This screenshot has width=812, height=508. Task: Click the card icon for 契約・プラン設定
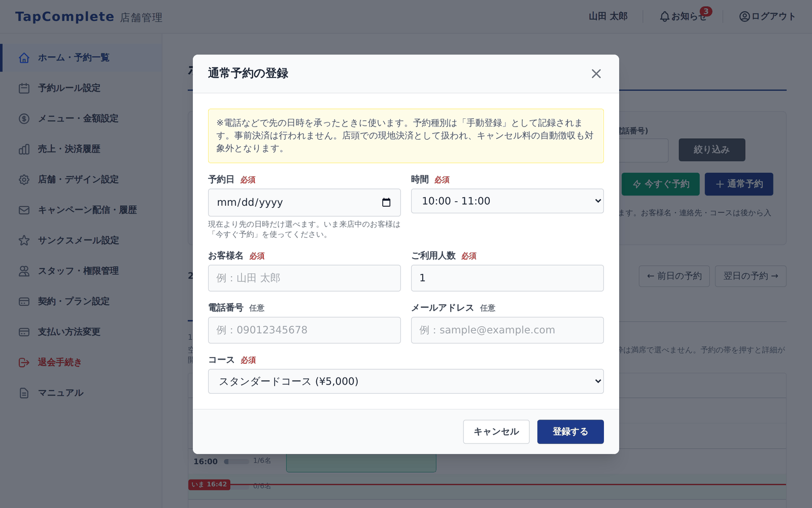(x=24, y=302)
